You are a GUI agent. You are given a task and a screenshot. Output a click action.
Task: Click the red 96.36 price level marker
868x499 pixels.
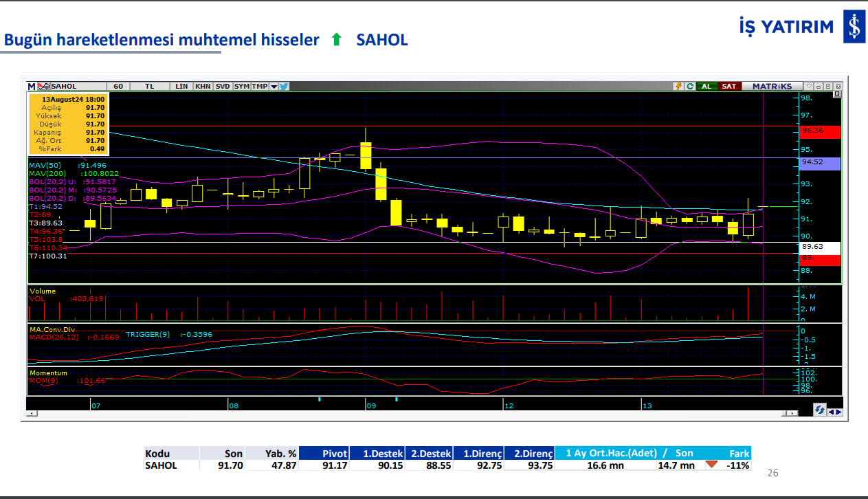[819, 131]
